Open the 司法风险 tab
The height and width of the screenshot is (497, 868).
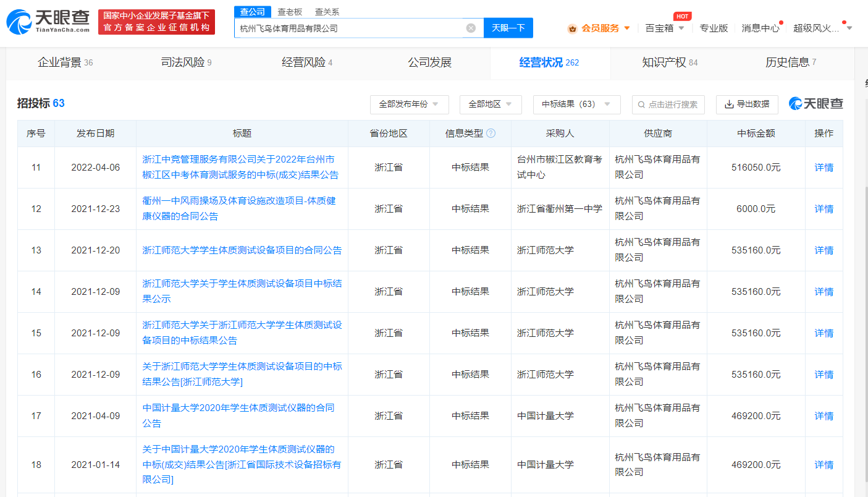pos(186,62)
